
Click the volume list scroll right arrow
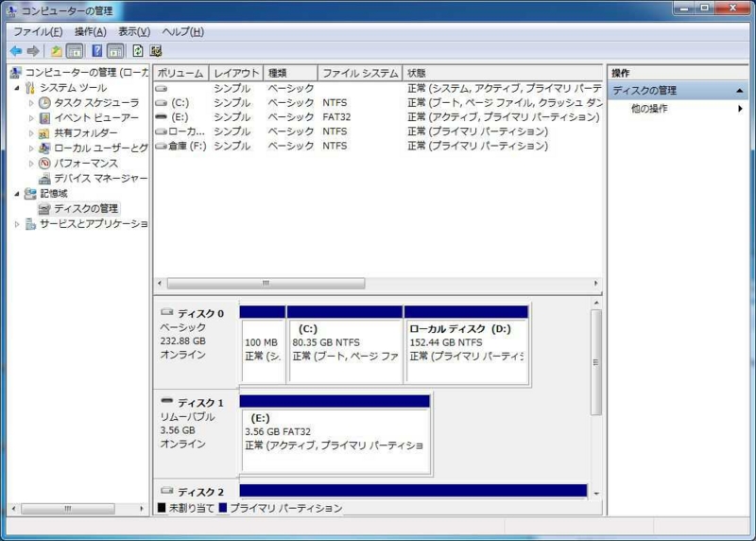point(596,284)
